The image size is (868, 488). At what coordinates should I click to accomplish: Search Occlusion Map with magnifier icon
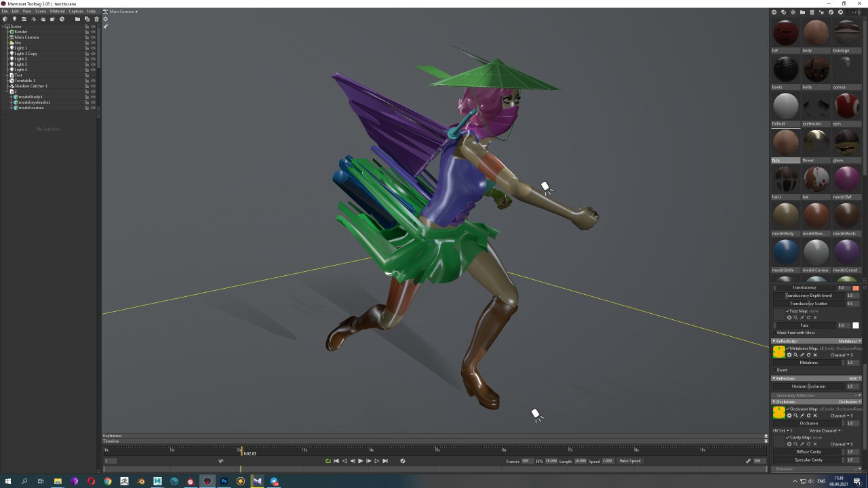[x=795, y=415]
